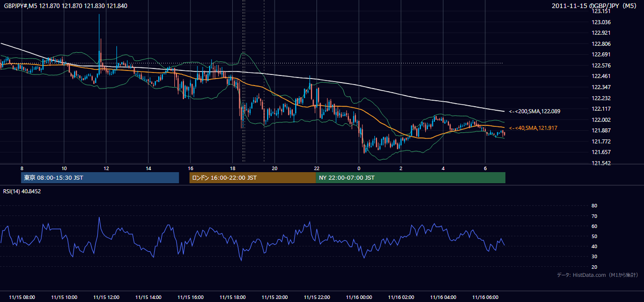Click price axis value 121.542
Screen dimensions: 644x302
(x=601, y=163)
